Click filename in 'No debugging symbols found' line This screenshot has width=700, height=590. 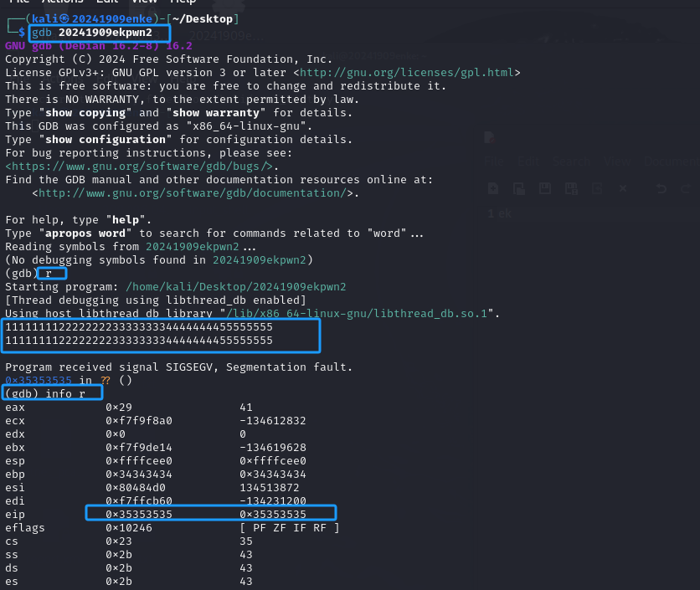[x=260, y=259]
